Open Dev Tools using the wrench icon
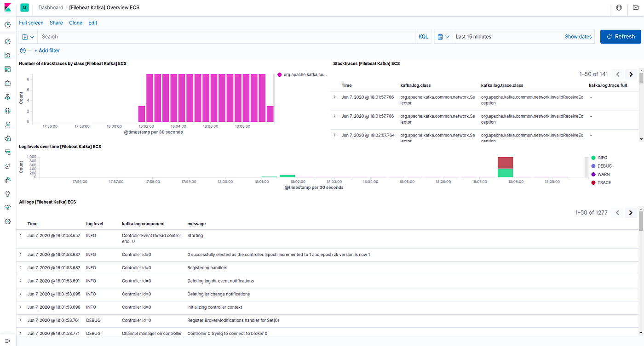The image size is (644, 346). 7,193
